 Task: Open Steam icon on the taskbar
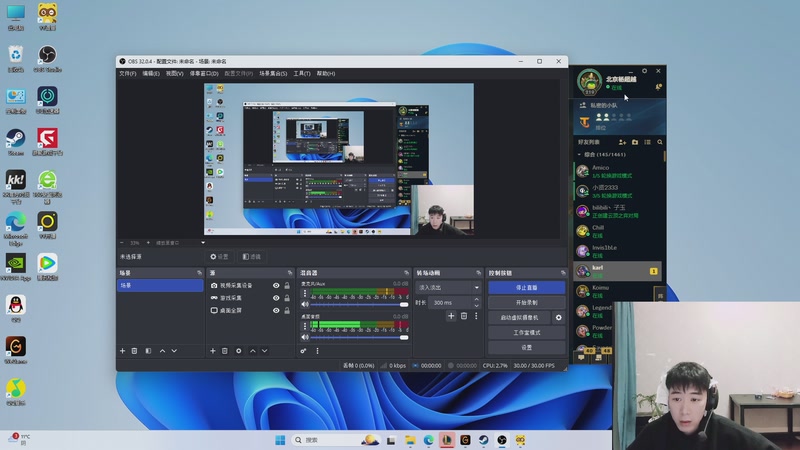click(x=483, y=440)
